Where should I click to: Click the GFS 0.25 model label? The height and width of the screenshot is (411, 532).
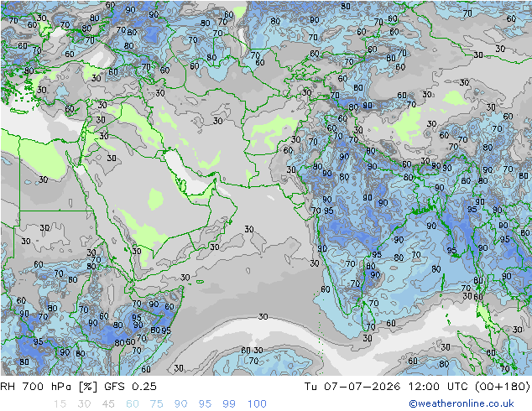click(130, 387)
